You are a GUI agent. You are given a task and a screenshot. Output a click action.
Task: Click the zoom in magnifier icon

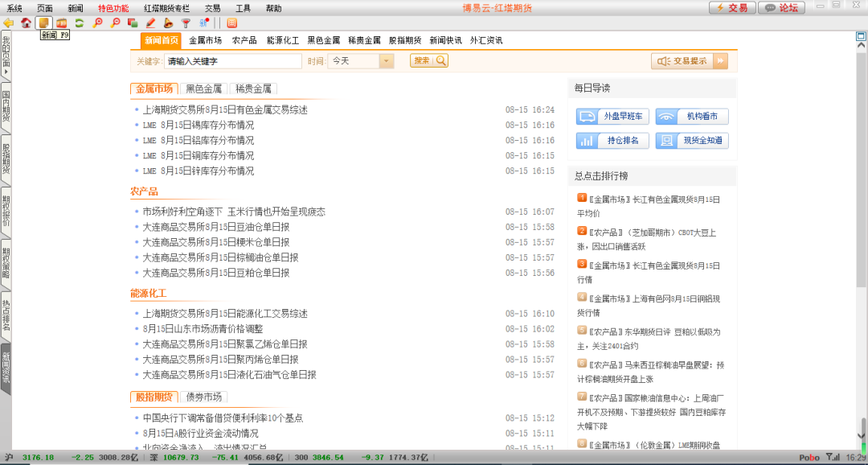pyautogui.click(x=97, y=23)
